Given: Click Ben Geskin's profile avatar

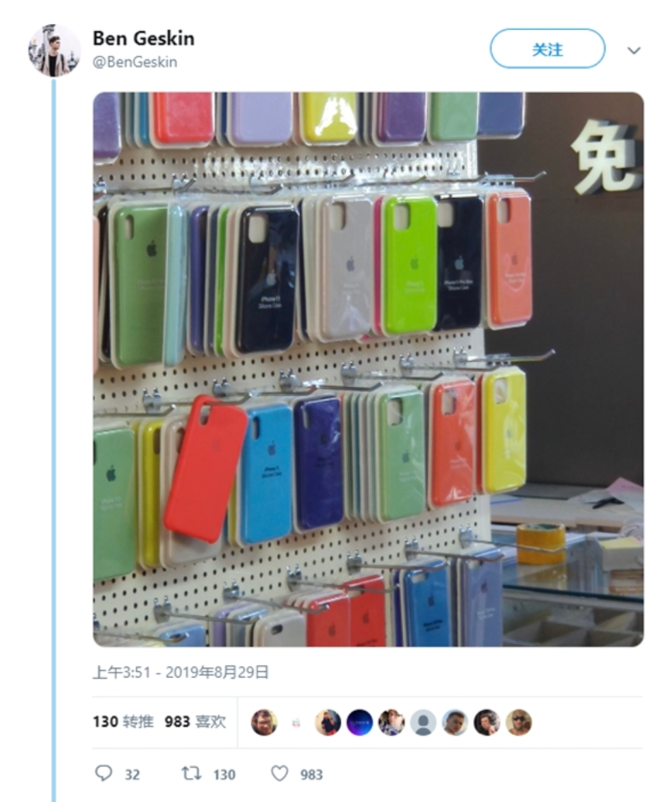Looking at the screenshot, I should point(54,50).
